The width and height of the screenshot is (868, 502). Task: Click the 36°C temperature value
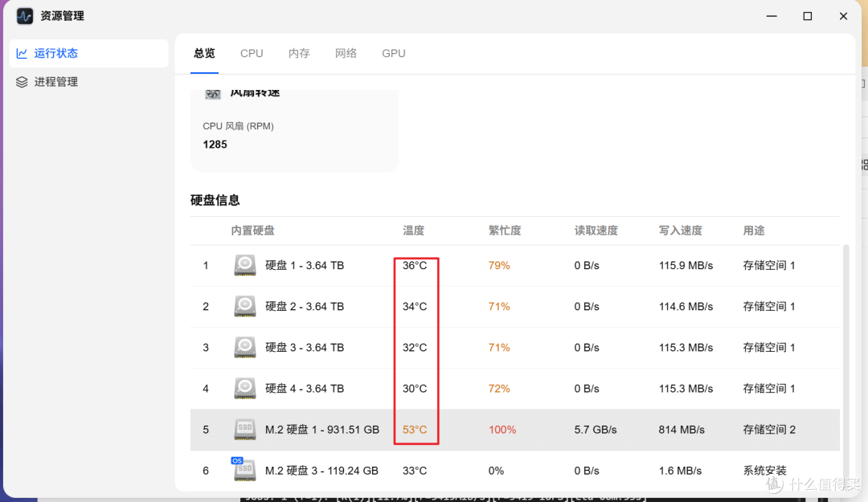tap(415, 265)
